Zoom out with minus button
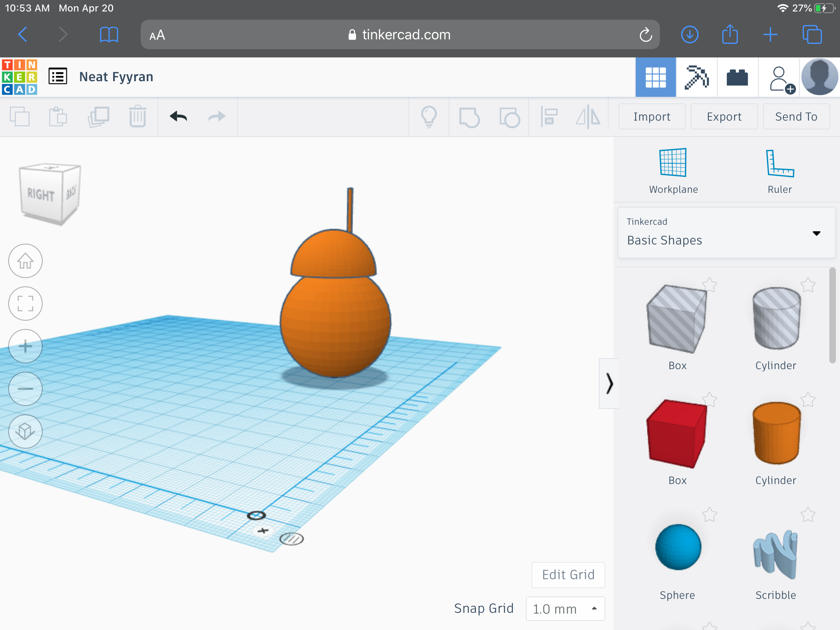The width and height of the screenshot is (840, 630). 25,389
